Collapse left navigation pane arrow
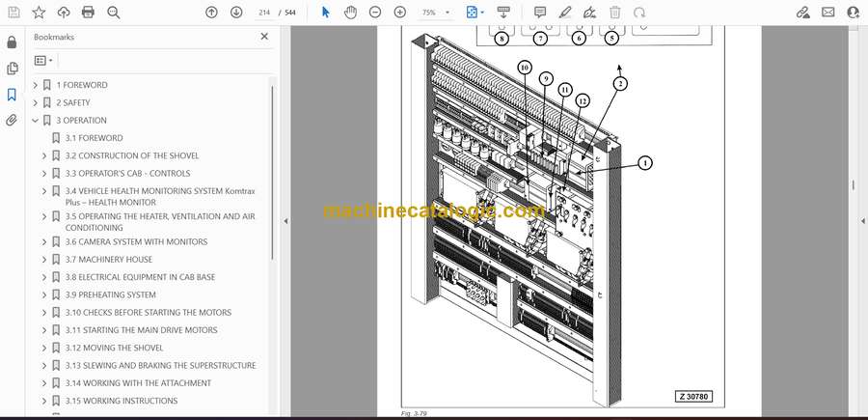This screenshot has width=868, height=420. pyautogui.click(x=285, y=221)
